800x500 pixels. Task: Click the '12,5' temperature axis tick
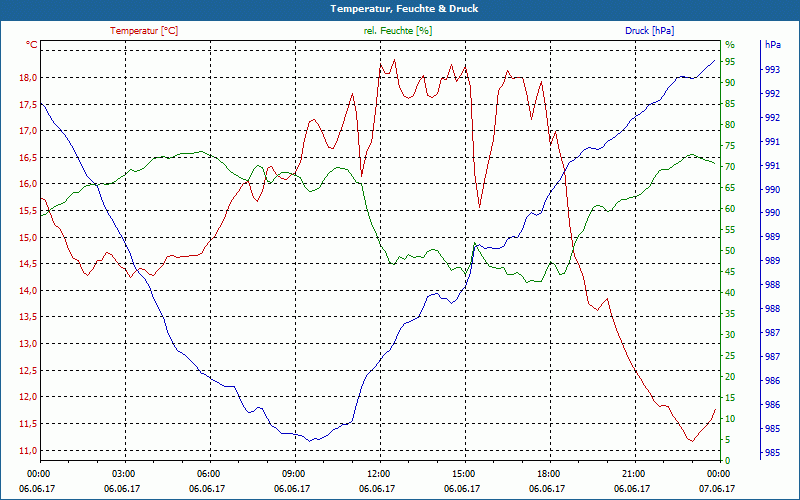tap(28, 370)
